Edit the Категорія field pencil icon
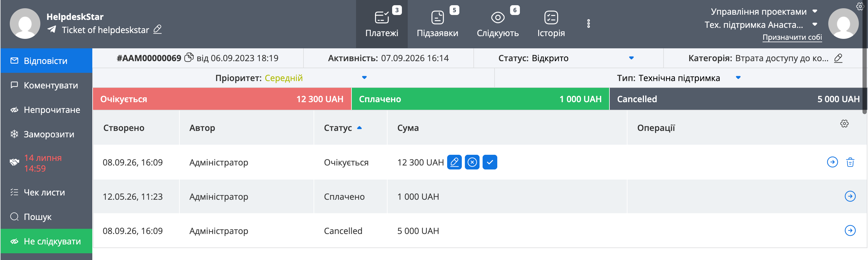Viewport: 868px width, 260px height. (x=838, y=58)
